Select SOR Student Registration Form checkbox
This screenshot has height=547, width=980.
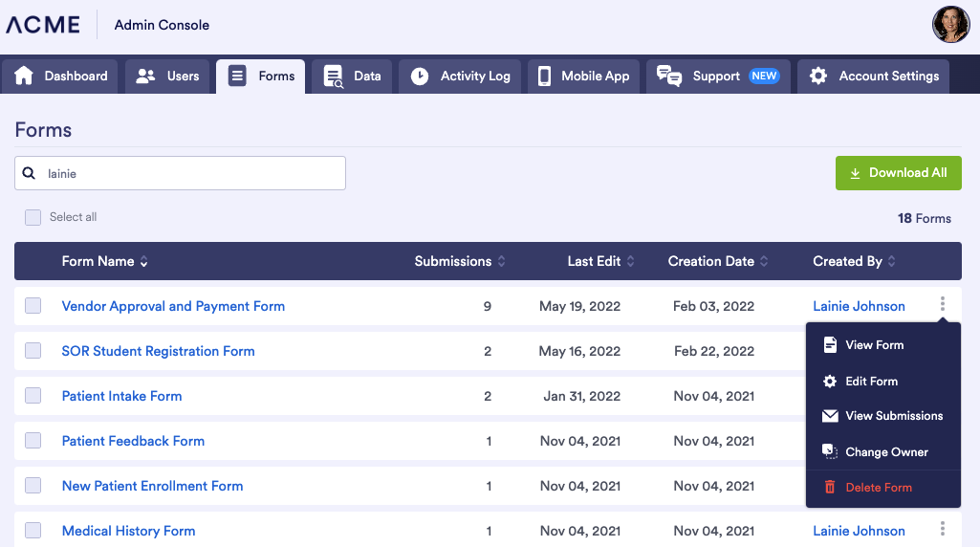33,351
